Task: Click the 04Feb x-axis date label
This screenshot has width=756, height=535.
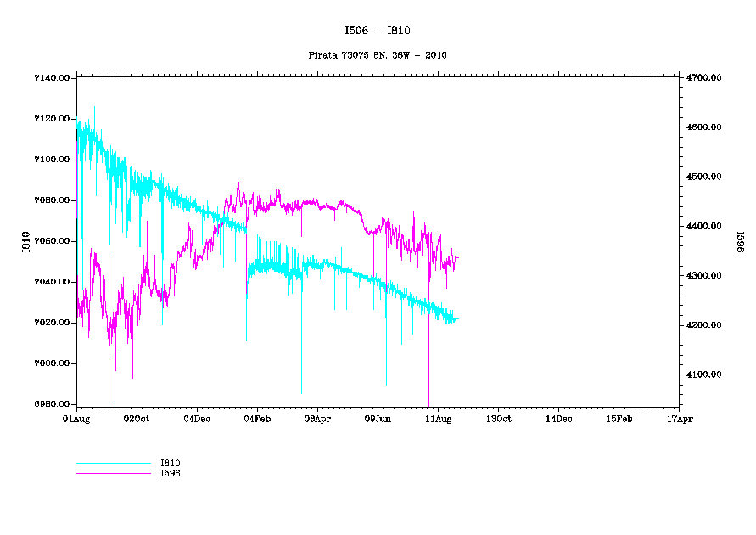Action: tap(257, 419)
